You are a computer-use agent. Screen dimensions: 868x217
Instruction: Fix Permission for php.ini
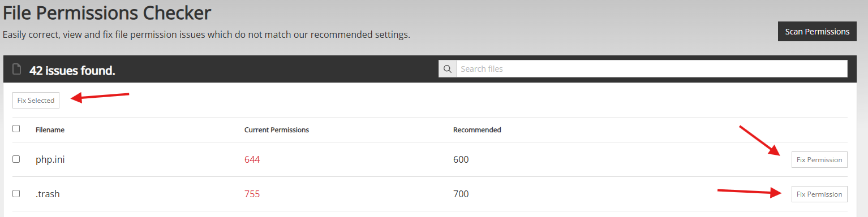tap(819, 159)
